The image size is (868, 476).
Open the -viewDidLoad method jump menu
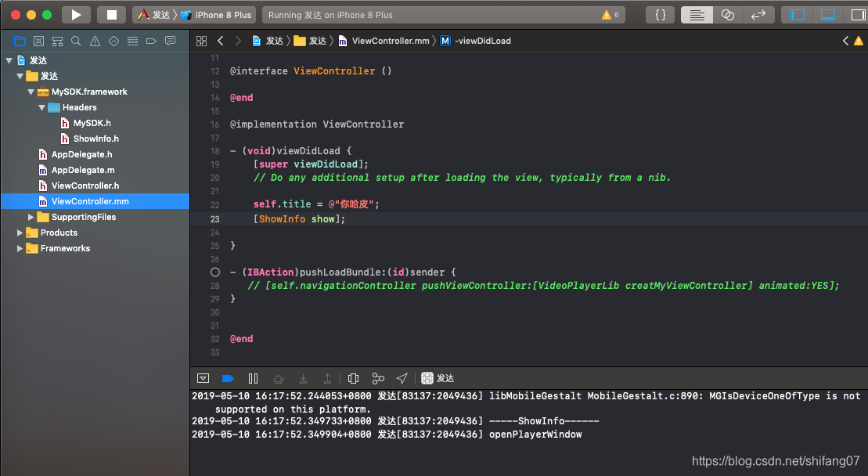pos(476,41)
